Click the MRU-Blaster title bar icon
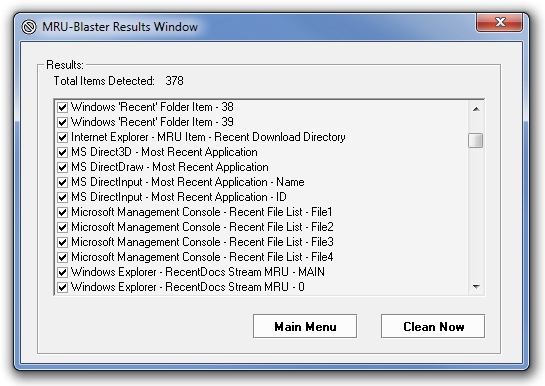Viewport: 545px width, 386px height. [29, 27]
